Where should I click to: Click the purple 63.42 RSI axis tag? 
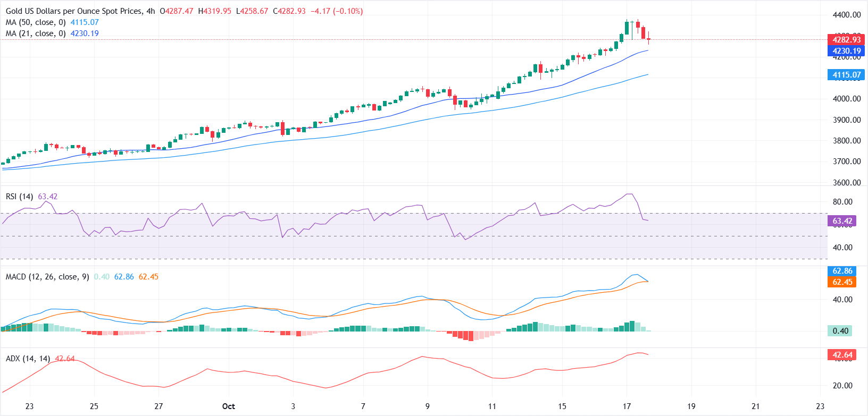click(x=842, y=221)
